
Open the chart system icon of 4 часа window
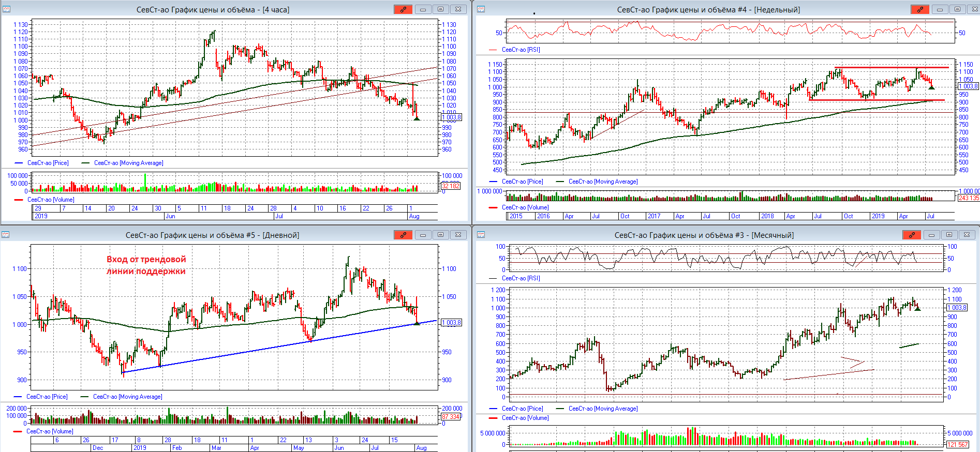[6, 9]
